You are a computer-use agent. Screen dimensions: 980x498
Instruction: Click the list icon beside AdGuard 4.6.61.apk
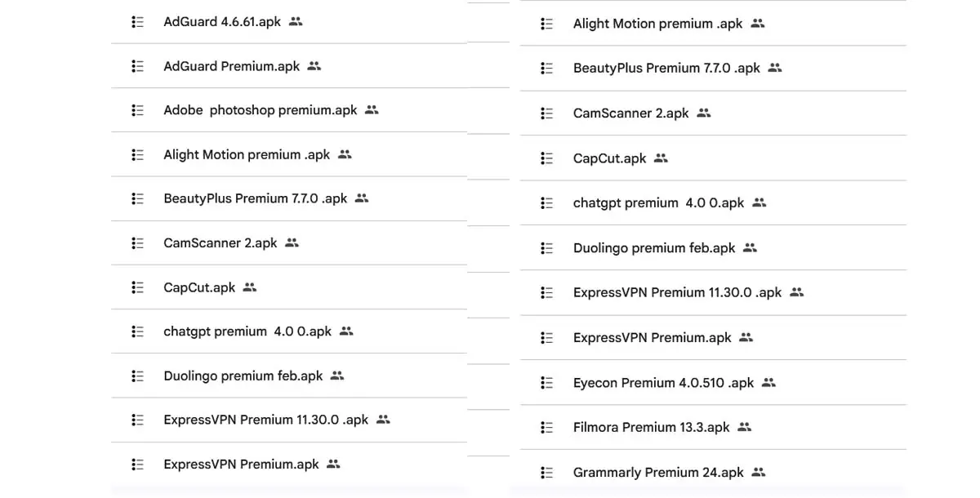(138, 22)
